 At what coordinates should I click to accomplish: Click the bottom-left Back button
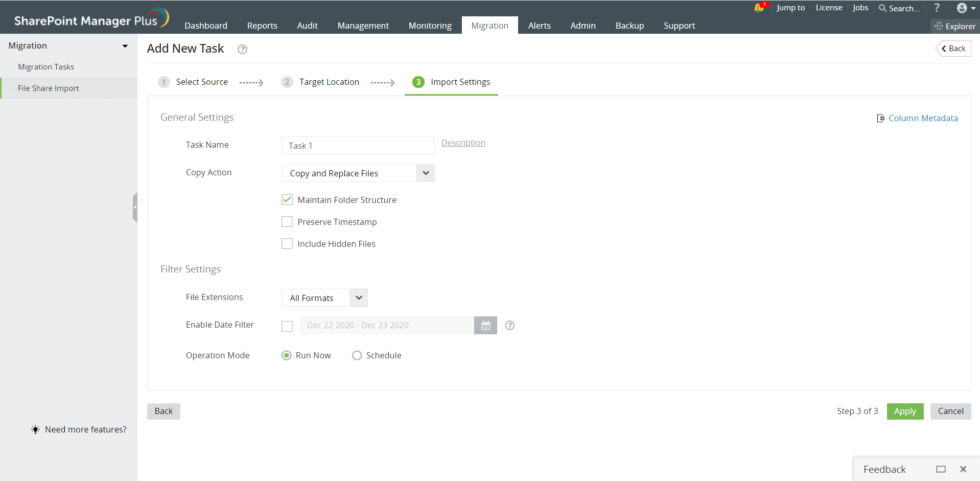pyautogui.click(x=164, y=411)
